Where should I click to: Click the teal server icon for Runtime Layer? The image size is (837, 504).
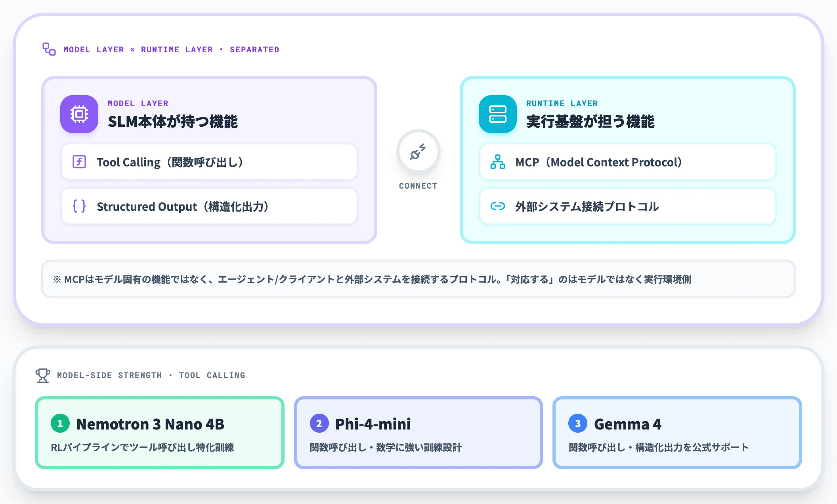[x=498, y=114]
